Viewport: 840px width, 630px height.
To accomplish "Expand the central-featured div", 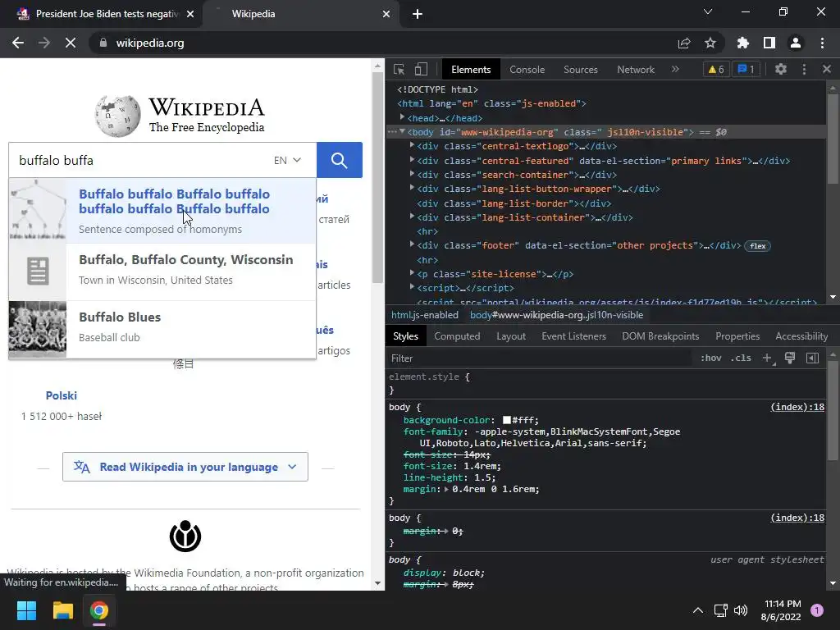I will (412, 160).
